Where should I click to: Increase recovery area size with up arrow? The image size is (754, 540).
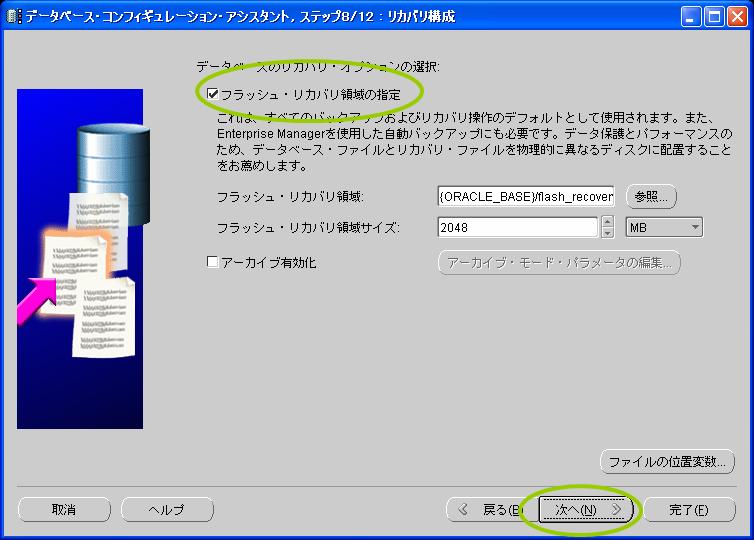[x=607, y=222]
